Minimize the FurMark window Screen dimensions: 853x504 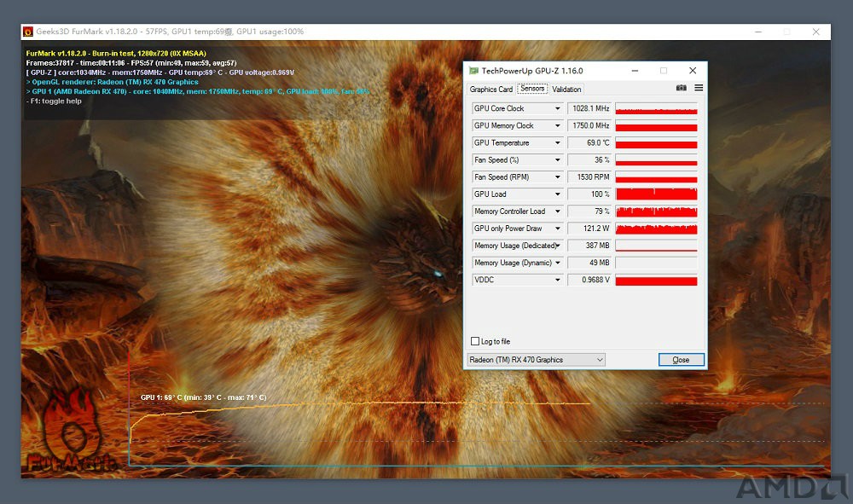coord(758,32)
